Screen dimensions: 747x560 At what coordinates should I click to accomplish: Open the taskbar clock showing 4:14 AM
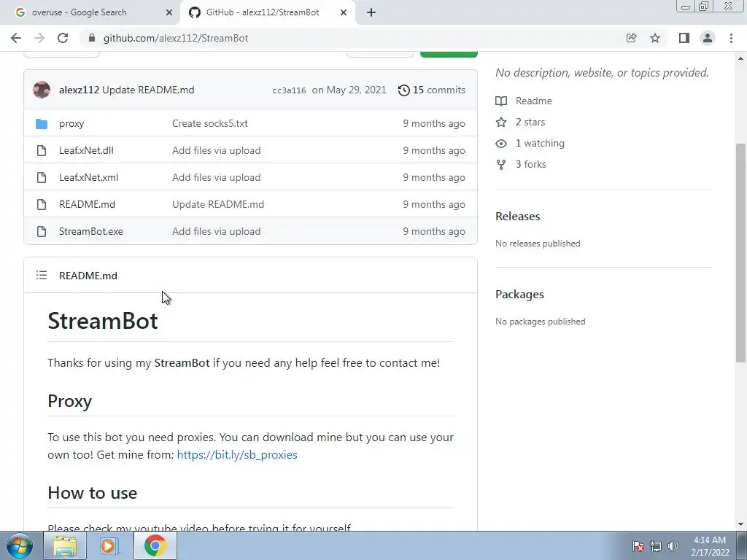pos(710,546)
